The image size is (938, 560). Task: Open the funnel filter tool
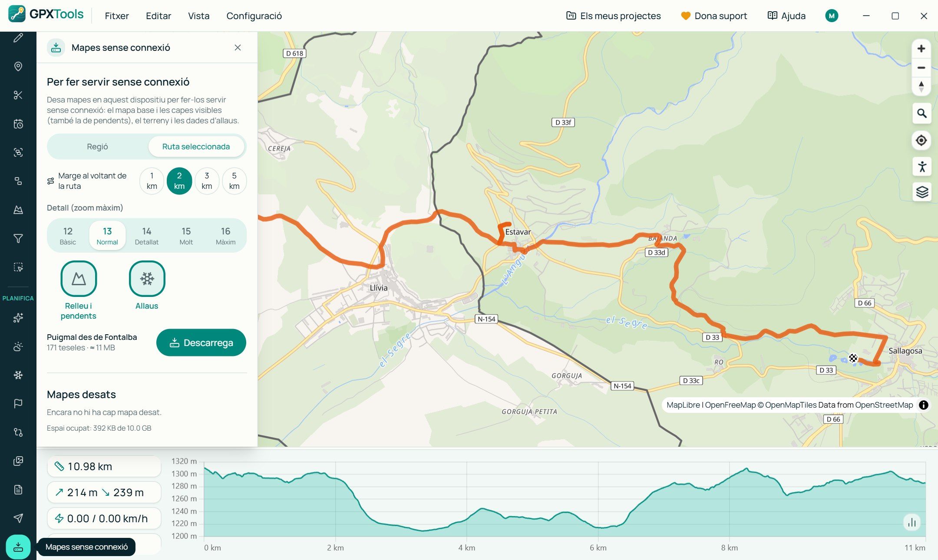18,238
